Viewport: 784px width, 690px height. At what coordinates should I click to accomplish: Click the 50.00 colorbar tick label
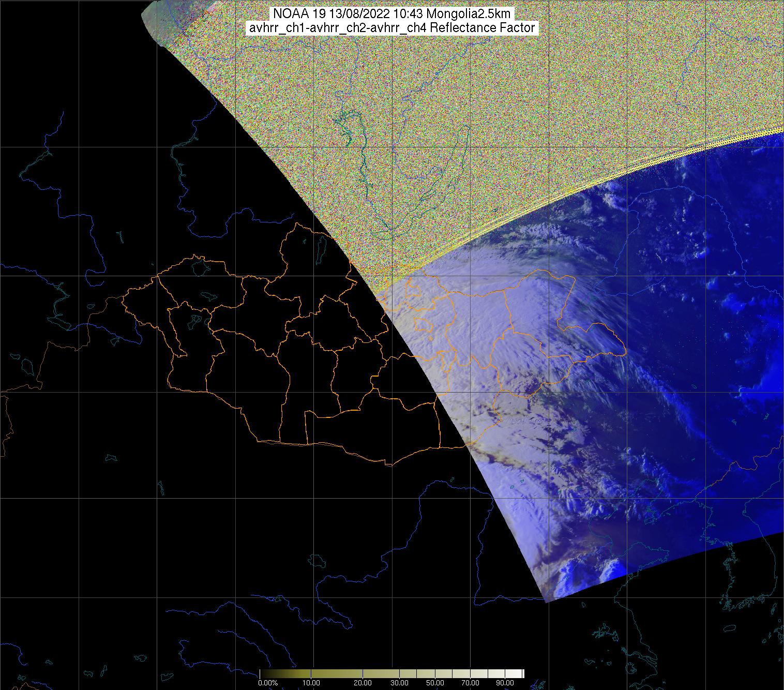[435, 683]
